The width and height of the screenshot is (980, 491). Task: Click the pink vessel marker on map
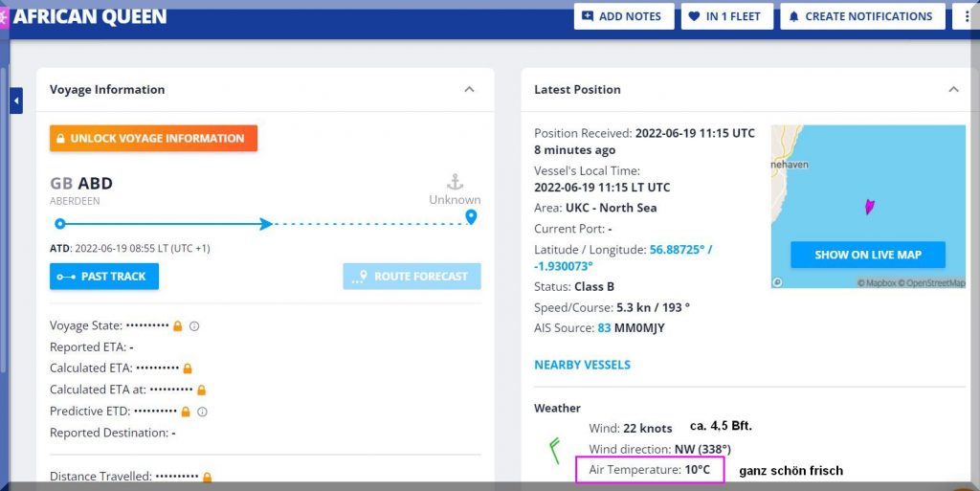(x=869, y=206)
